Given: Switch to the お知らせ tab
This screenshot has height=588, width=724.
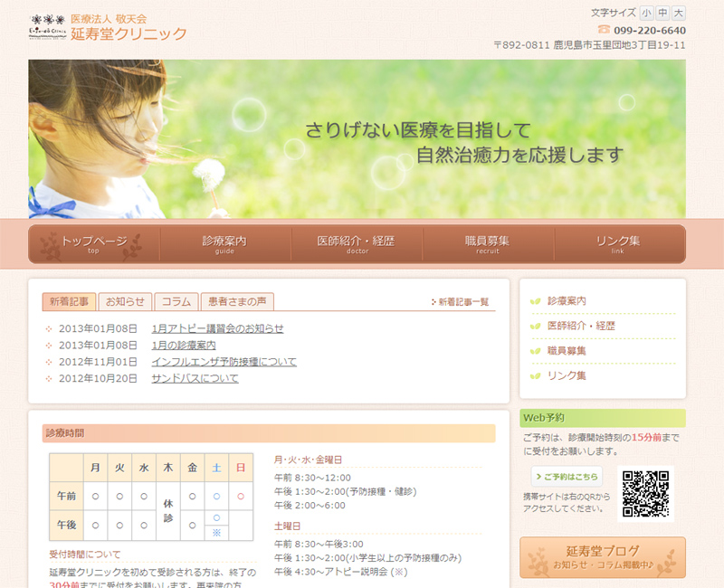Looking at the screenshot, I should 125,302.
